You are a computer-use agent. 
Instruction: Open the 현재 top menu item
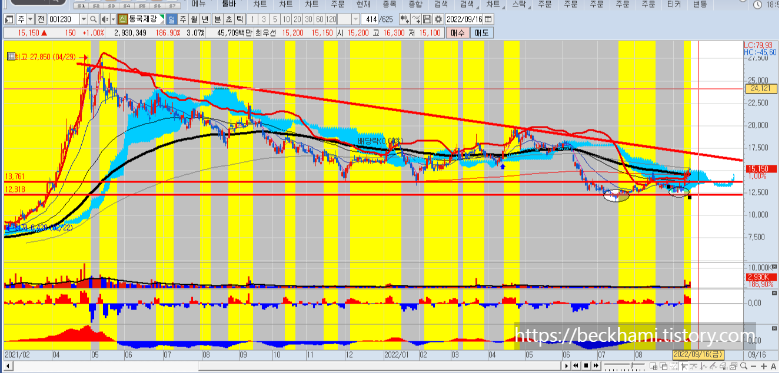click(364, 4)
